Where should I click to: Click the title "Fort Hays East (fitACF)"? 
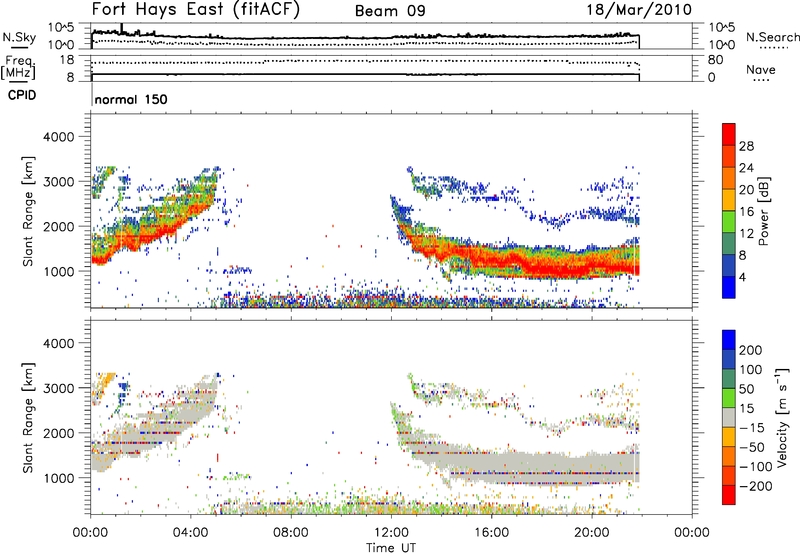click(x=195, y=10)
